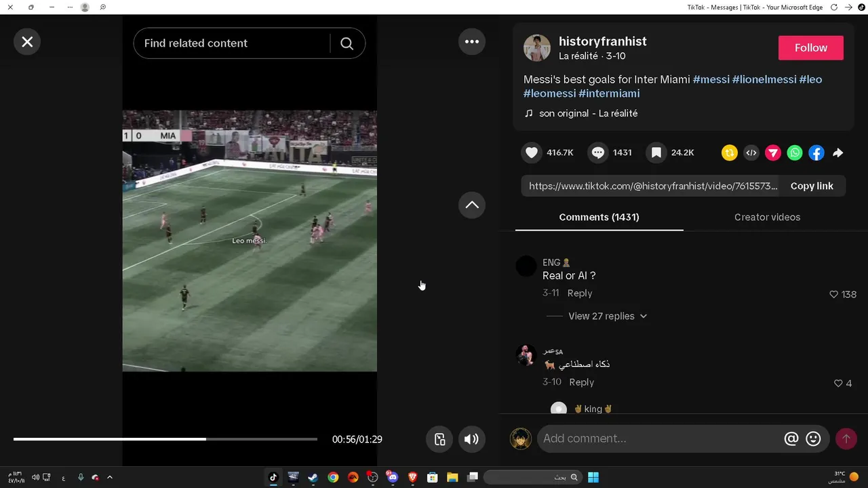Switch to Comments (1431) tab
Screen dimensions: 868x488
[599, 217]
